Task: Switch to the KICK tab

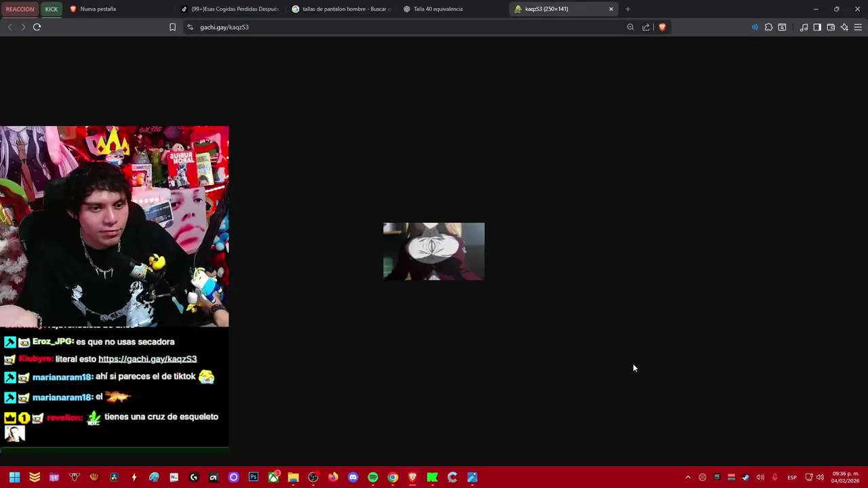Action: (52, 9)
